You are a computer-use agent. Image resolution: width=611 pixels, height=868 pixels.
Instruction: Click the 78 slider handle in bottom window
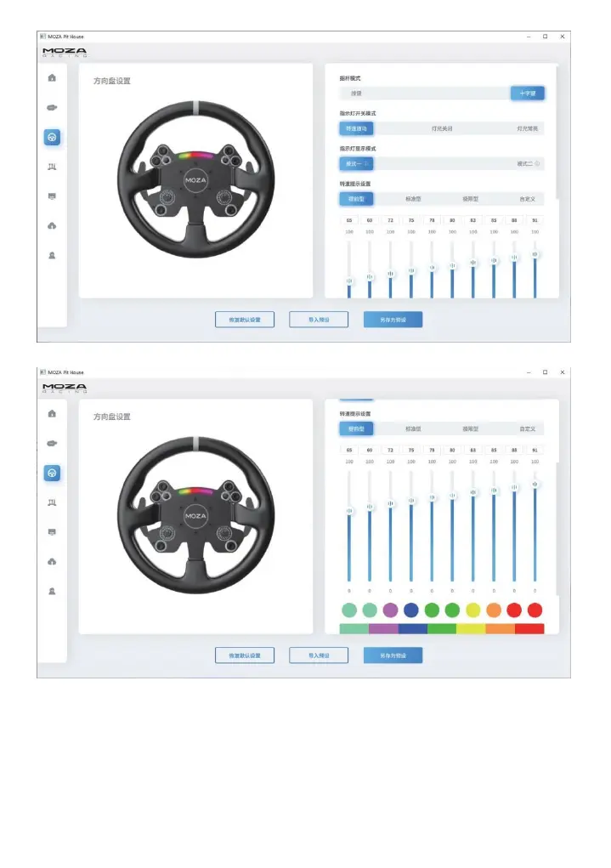[432, 497]
